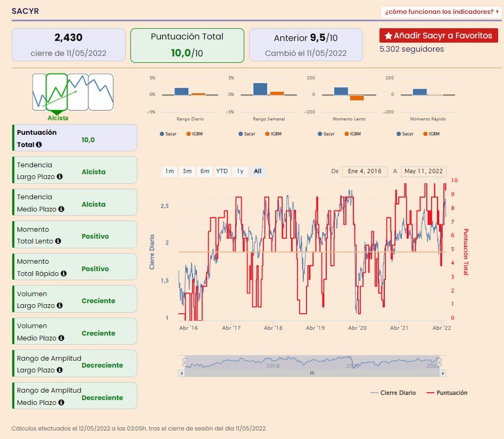Click info icon for Momento Total Lento
504x439 pixels.
coord(58,241)
